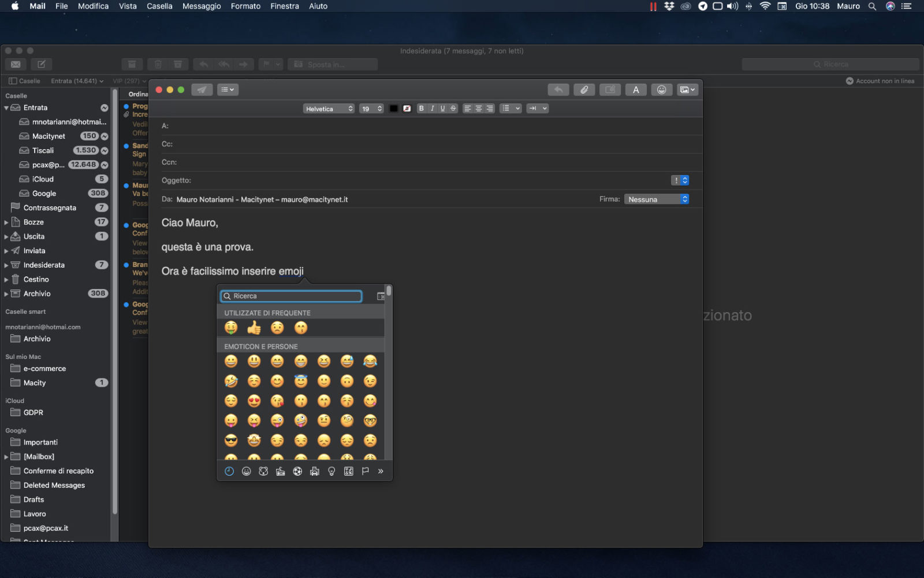The width and height of the screenshot is (924, 578).
Task: Insert the sunglasses face emoji
Action: pos(231,440)
